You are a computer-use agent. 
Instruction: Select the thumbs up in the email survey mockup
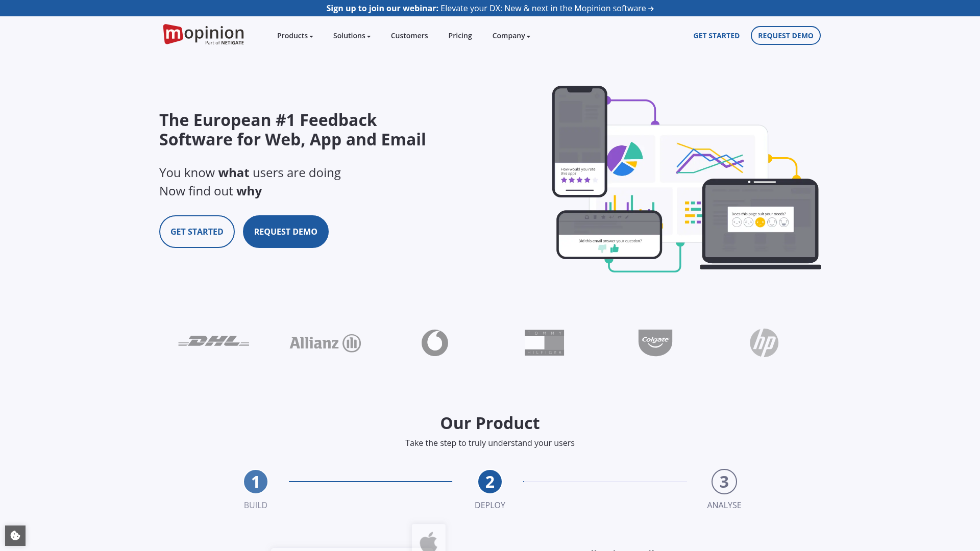click(615, 248)
